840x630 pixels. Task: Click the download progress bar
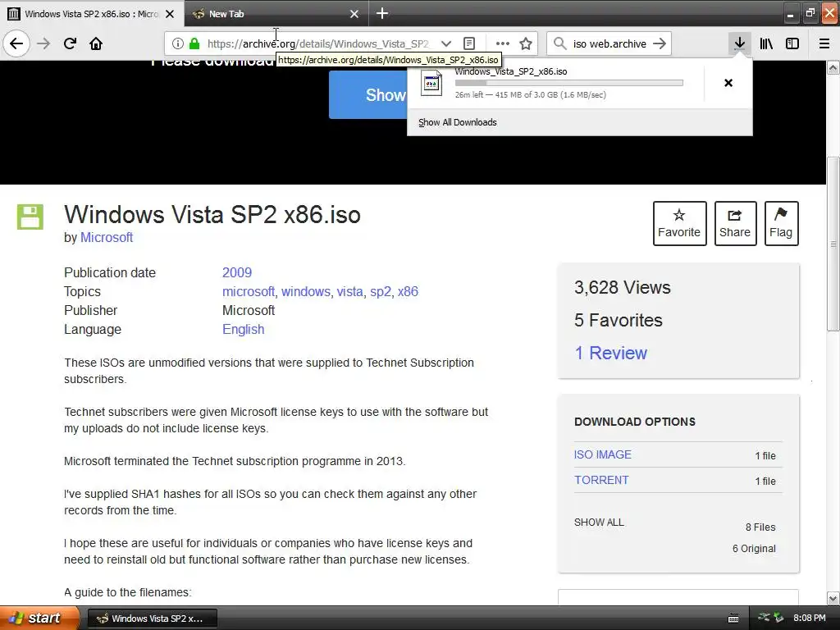(569, 83)
